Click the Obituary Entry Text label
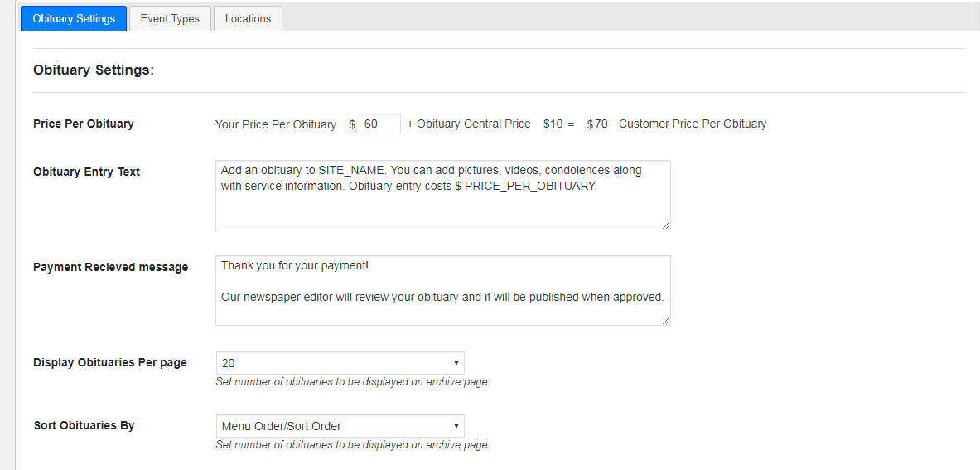This screenshot has width=980, height=470. (86, 172)
